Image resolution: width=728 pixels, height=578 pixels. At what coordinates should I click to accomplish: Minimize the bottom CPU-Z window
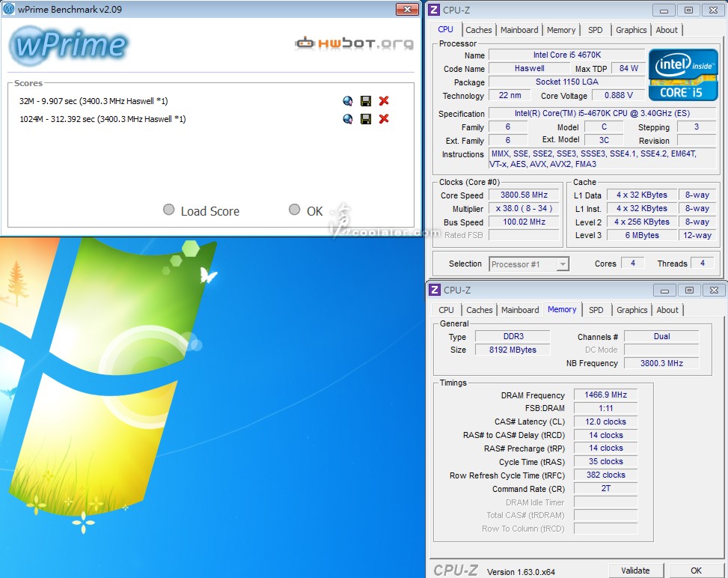coord(665,290)
